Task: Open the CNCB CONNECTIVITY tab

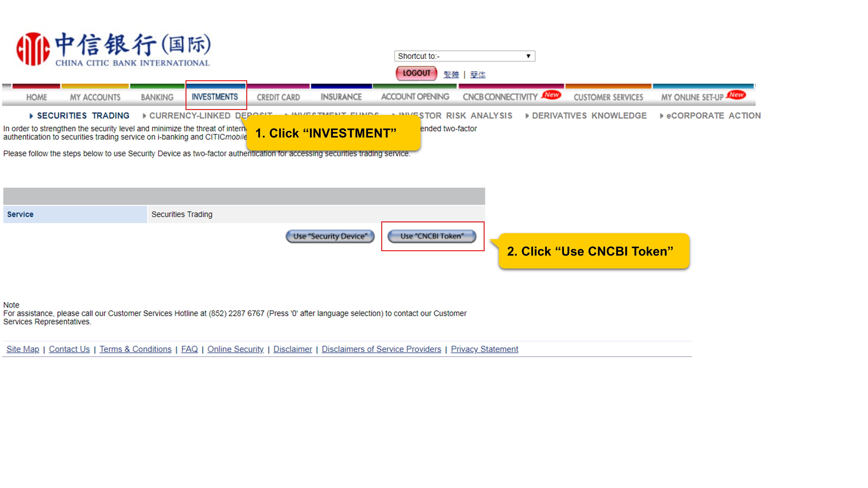Action: (500, 97)
